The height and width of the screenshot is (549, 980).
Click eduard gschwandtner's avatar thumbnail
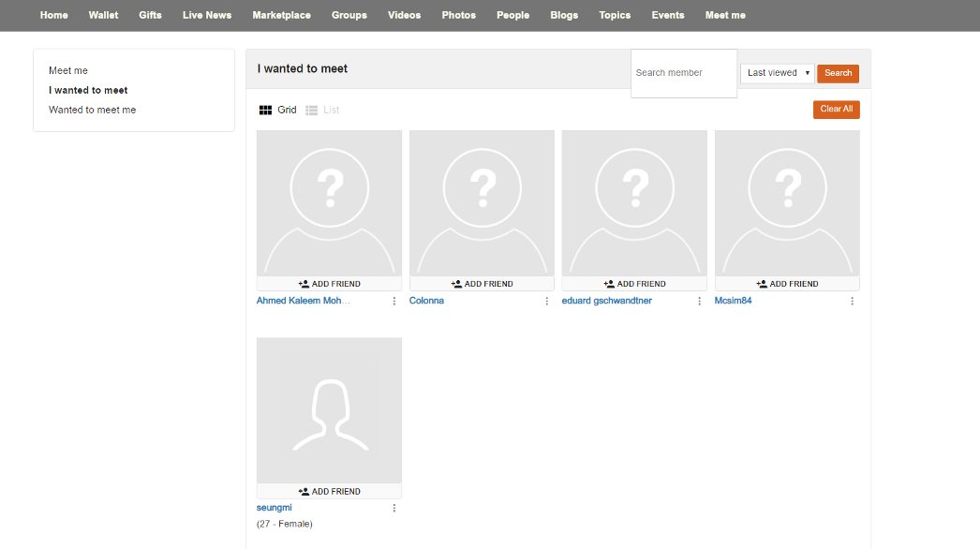pos(634,203)
